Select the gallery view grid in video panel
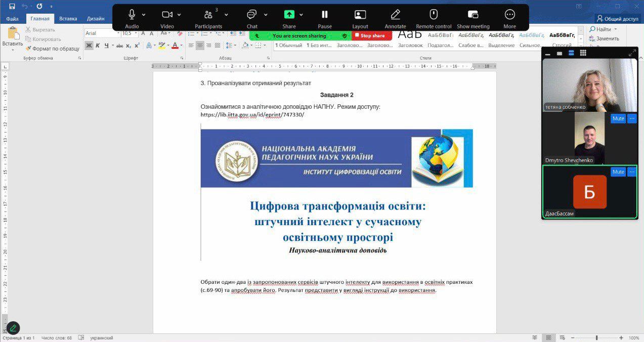Image resolution: width=644 pixels, height=342 pixels. pyautogui.click(x=583, y=53)
